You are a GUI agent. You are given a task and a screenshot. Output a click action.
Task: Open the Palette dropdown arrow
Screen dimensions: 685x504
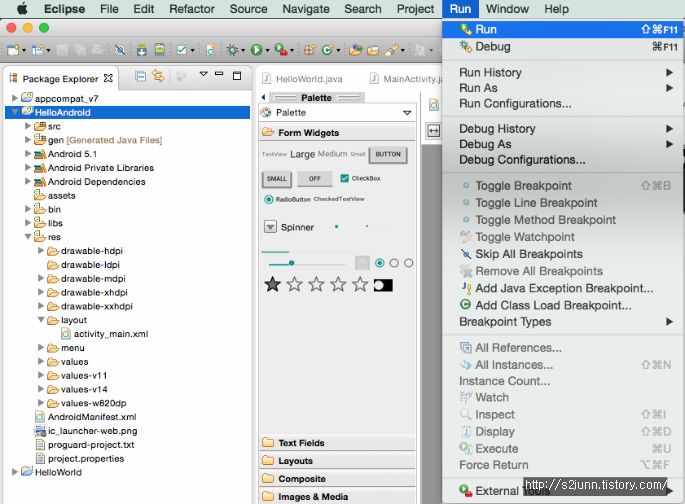point(407,113)
